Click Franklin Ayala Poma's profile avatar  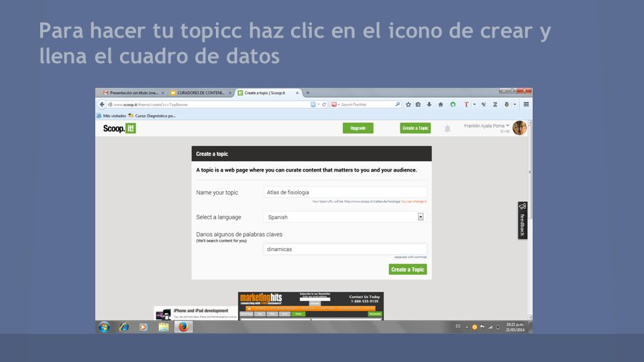tap(519, 128)
